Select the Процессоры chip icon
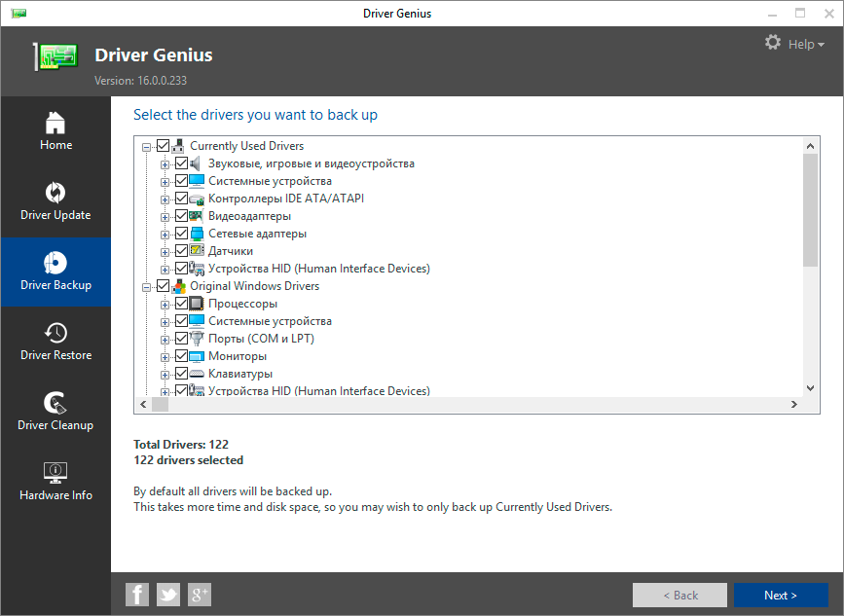 click(197, 304)
